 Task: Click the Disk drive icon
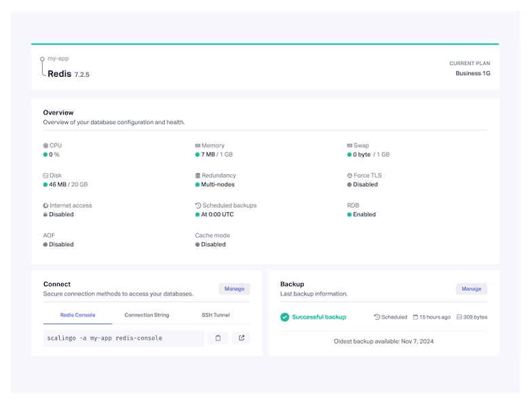click(x=45, y=176)
